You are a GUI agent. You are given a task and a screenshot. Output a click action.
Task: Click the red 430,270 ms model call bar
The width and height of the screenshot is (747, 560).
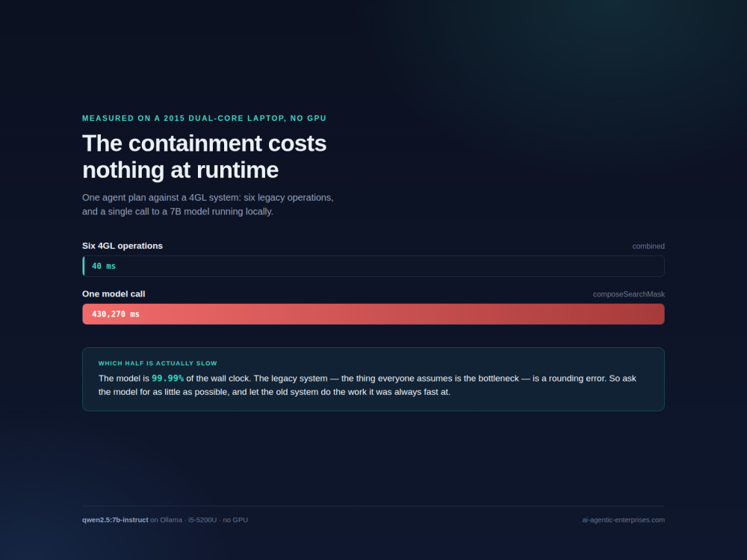pos(373,314)
